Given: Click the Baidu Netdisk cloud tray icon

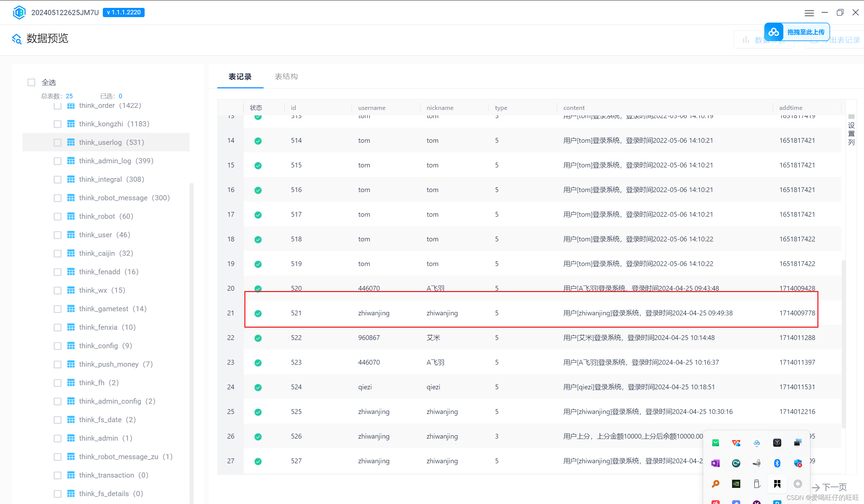Looking at the screenshot, I should click(x=757, y=443).
